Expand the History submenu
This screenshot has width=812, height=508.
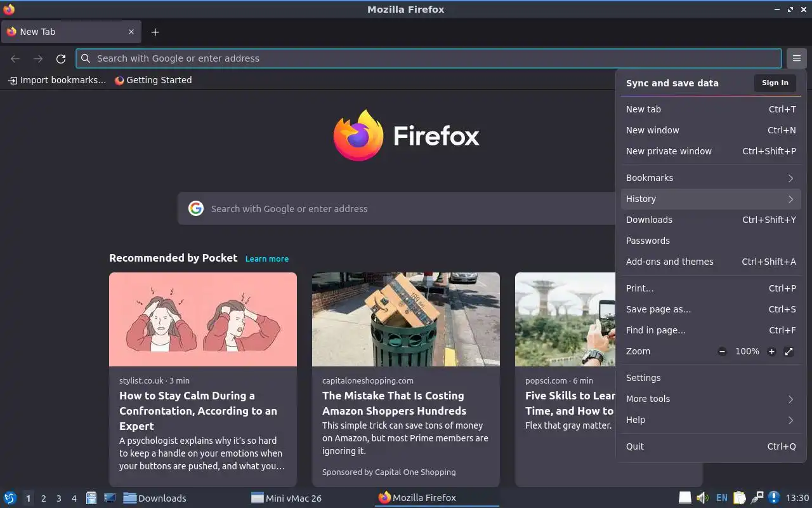pyautogui.click(x=710, y=199)
